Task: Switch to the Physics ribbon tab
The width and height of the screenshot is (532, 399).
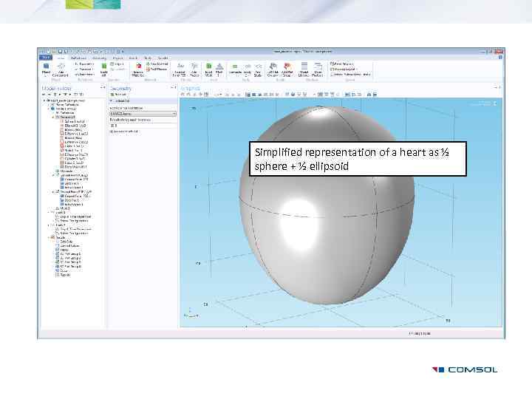Action: [118, 58]
